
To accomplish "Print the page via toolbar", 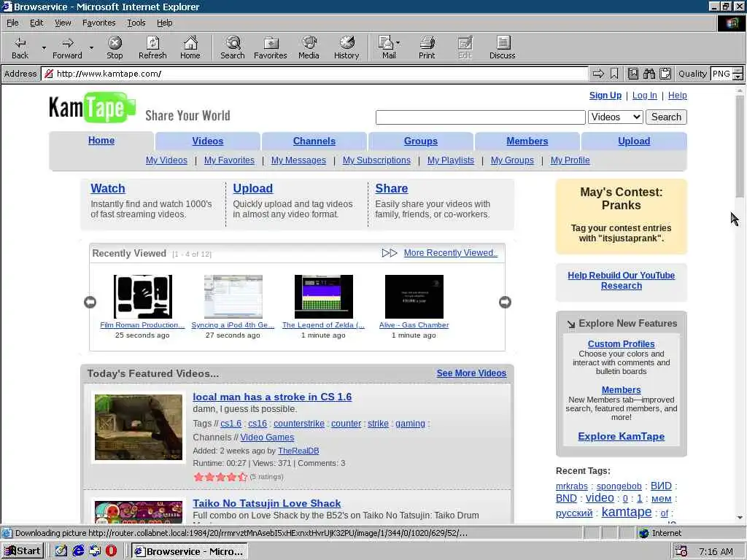I will point(427,47).
